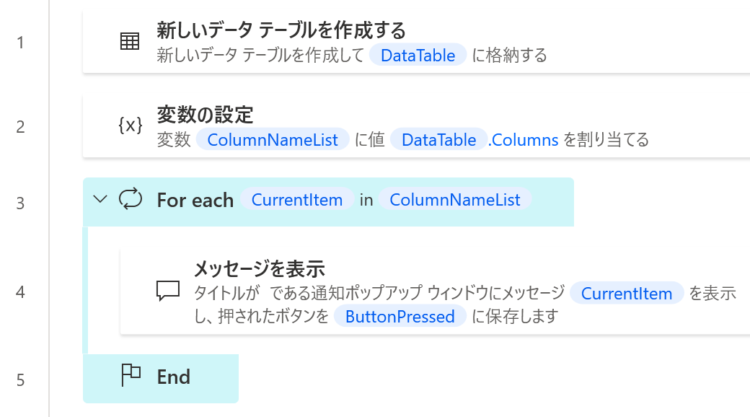The width and height of the screenshot is (750, 417).
Task: Select the End action block
Action: (x=161, y=378)
